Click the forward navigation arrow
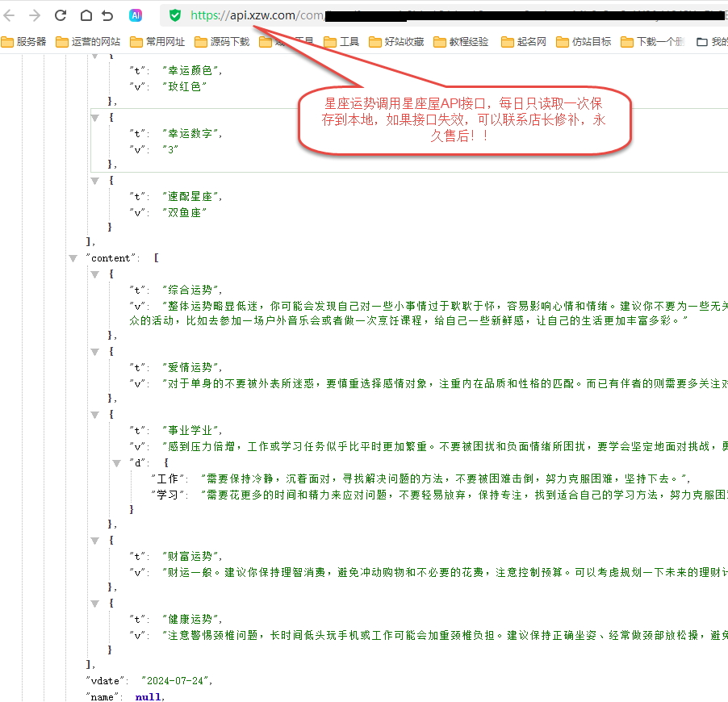 (35, 15)
